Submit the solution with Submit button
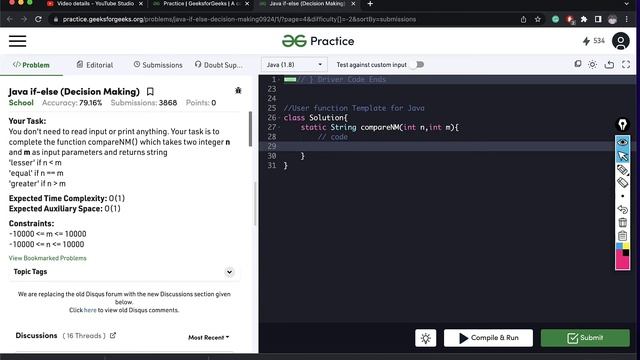 click(585, 338)
